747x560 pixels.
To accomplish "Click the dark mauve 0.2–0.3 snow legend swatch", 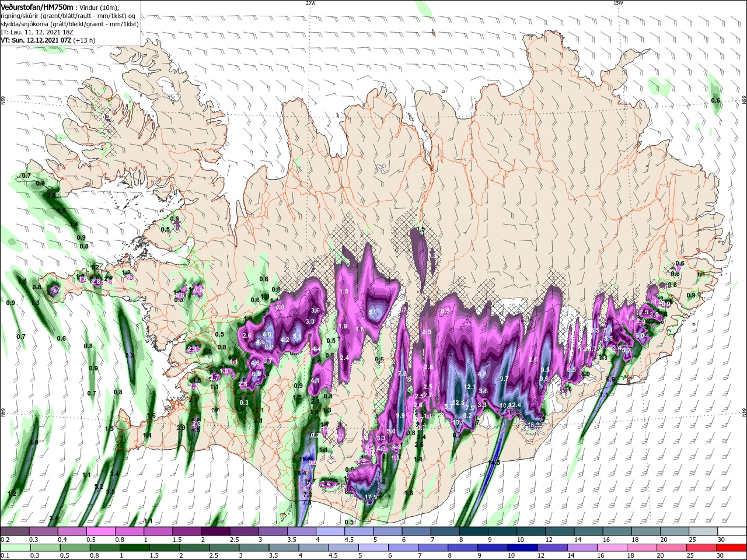I will click(15, 531).
